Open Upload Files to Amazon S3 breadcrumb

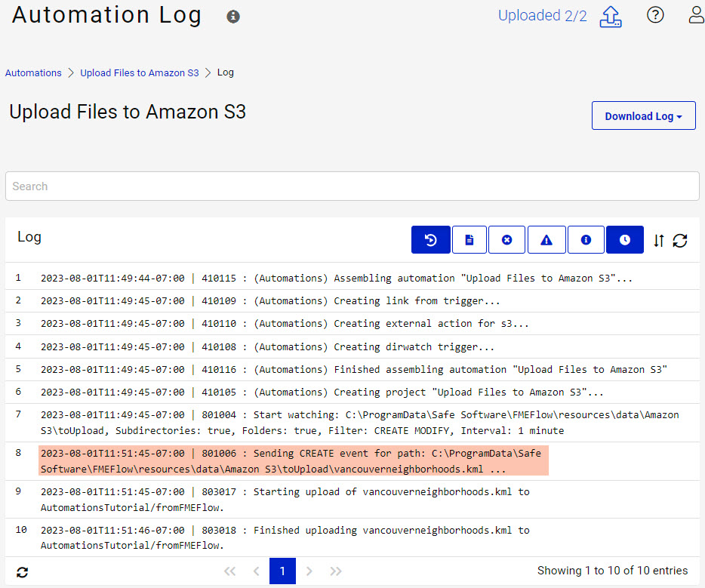point(140,72)
